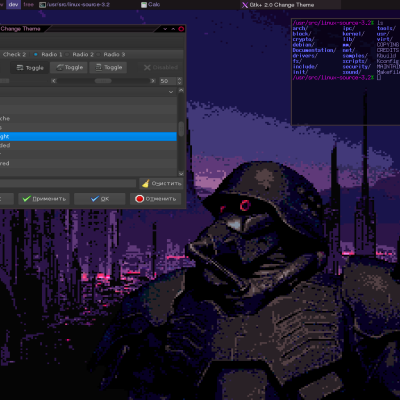The image size is (400, 400).
Task: Select the Radio 1 option
Action: coord(48,54)
